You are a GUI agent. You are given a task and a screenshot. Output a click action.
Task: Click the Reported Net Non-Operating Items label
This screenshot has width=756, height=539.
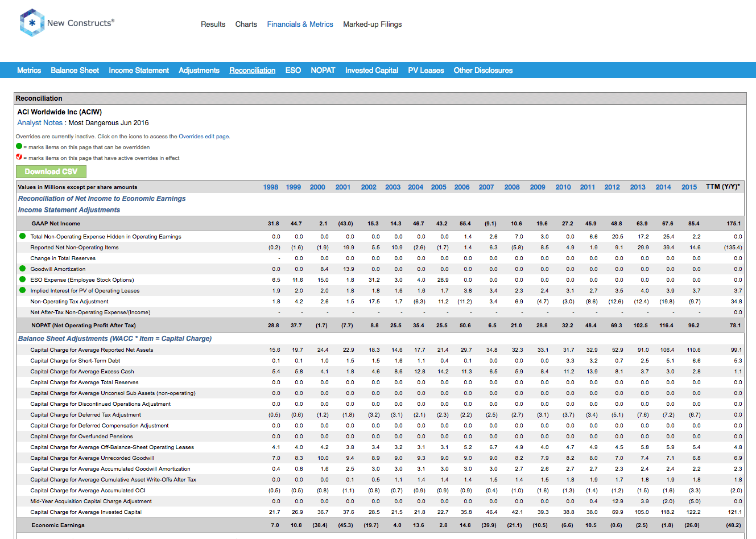pos(75,248)
